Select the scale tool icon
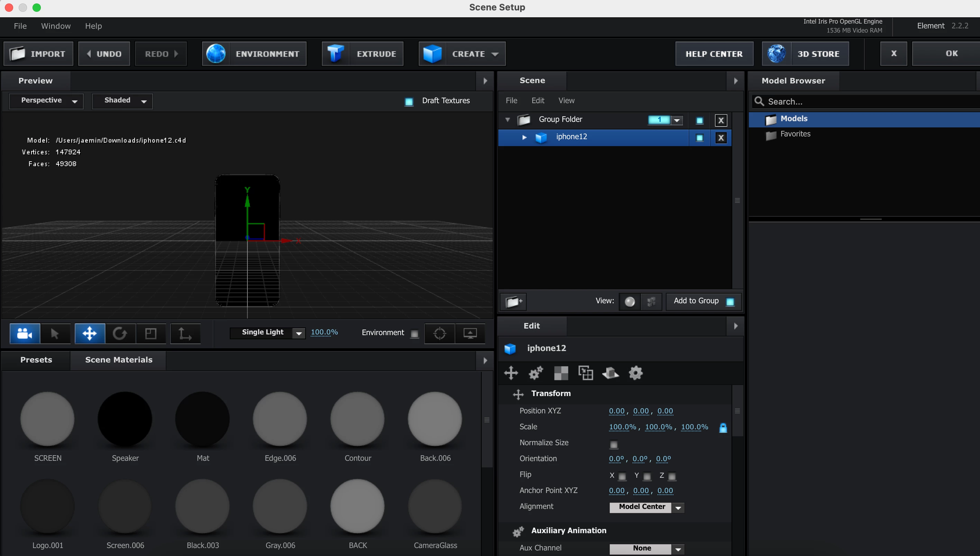 [151, 333]
